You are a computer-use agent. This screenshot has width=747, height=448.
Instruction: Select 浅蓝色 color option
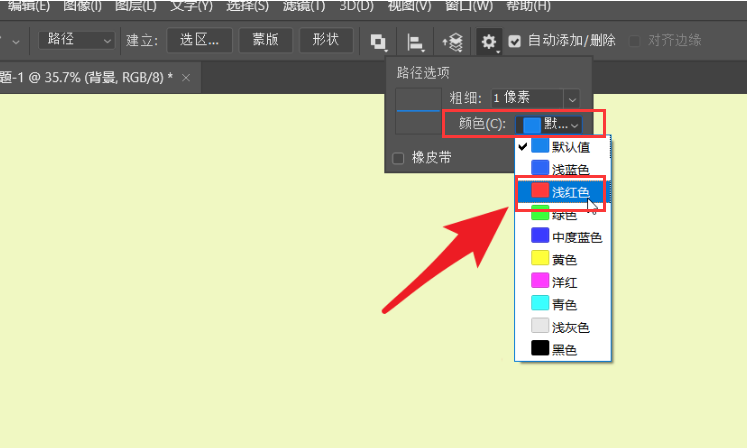click(563, 169)
